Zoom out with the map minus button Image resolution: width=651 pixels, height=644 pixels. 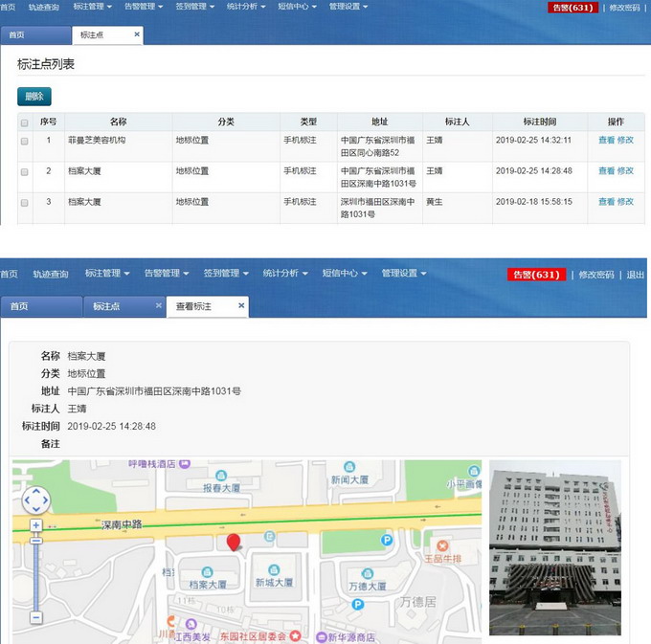[36, 617]
